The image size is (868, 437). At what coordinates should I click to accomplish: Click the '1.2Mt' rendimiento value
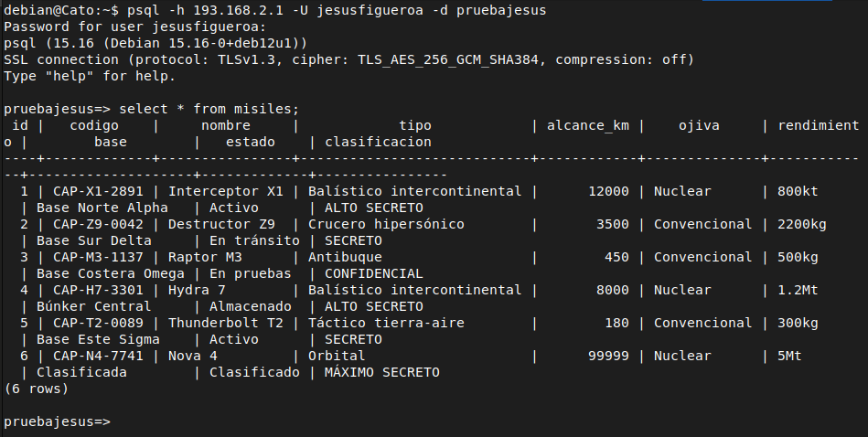[798, 290]
